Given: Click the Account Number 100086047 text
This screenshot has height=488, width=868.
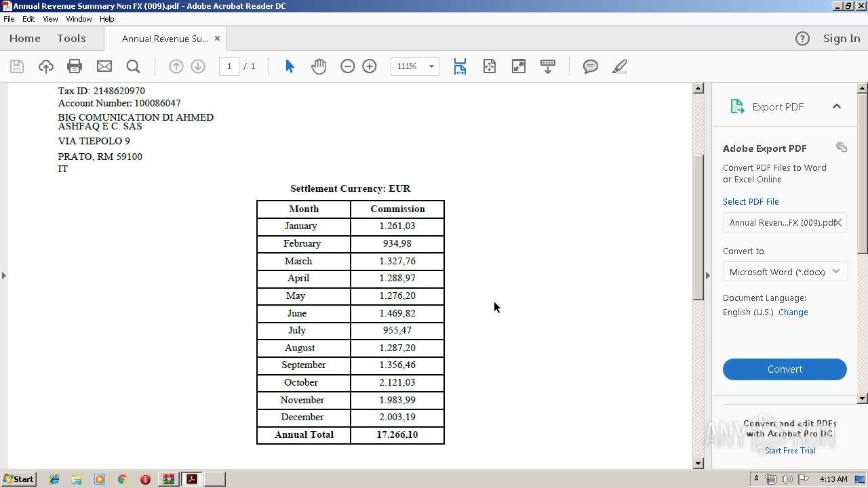Looking at the screenshot, I should tap(119, 103).
